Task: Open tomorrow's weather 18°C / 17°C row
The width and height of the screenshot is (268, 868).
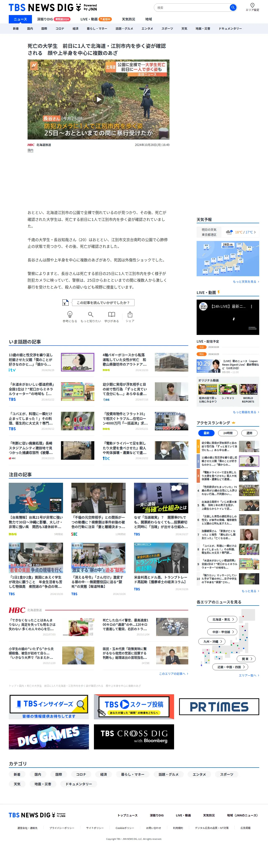Action: click(228, 232)
